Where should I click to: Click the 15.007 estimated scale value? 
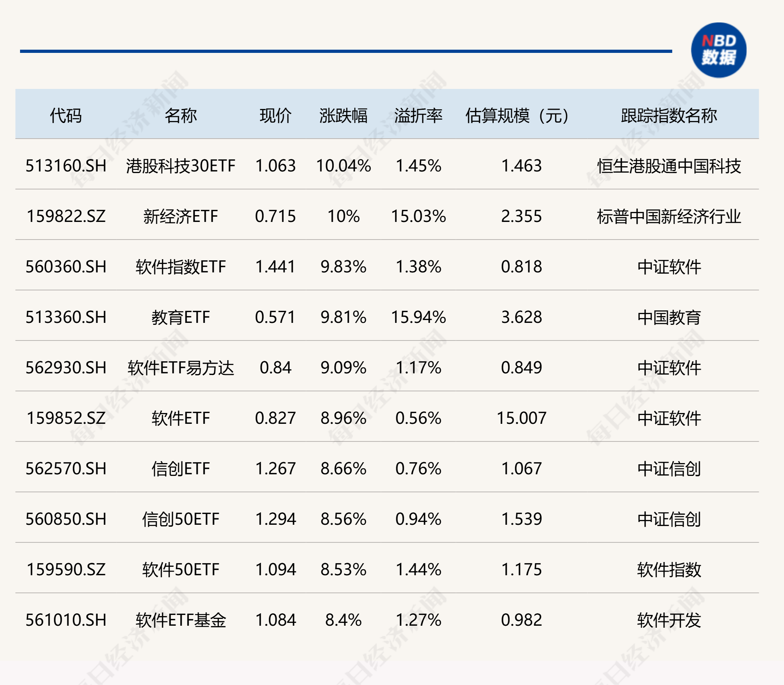coord(521,418)
